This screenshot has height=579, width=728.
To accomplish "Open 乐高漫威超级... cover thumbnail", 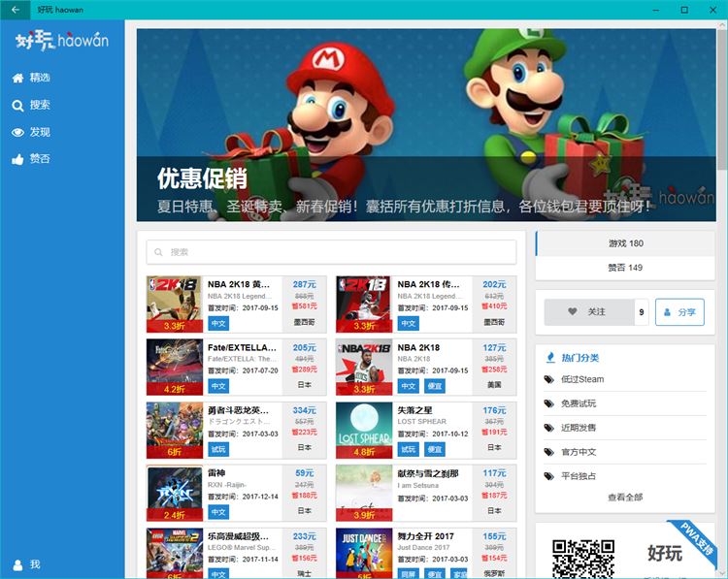I will point(174,553).
